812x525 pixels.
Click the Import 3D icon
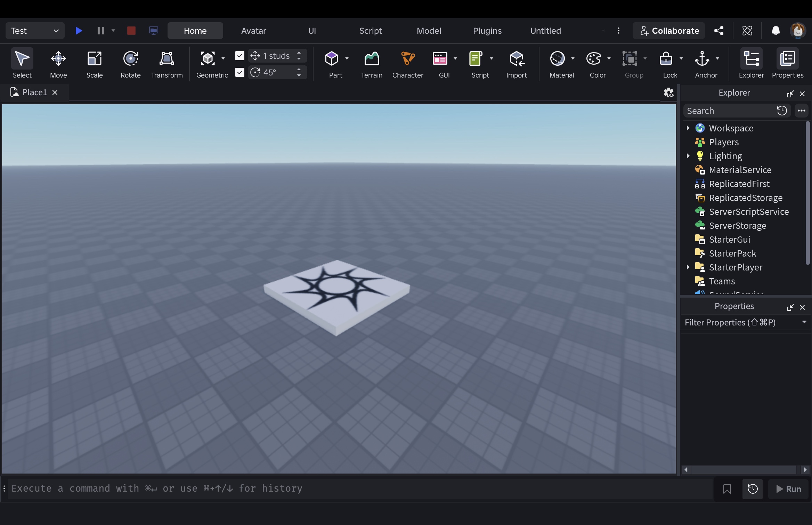517,64
